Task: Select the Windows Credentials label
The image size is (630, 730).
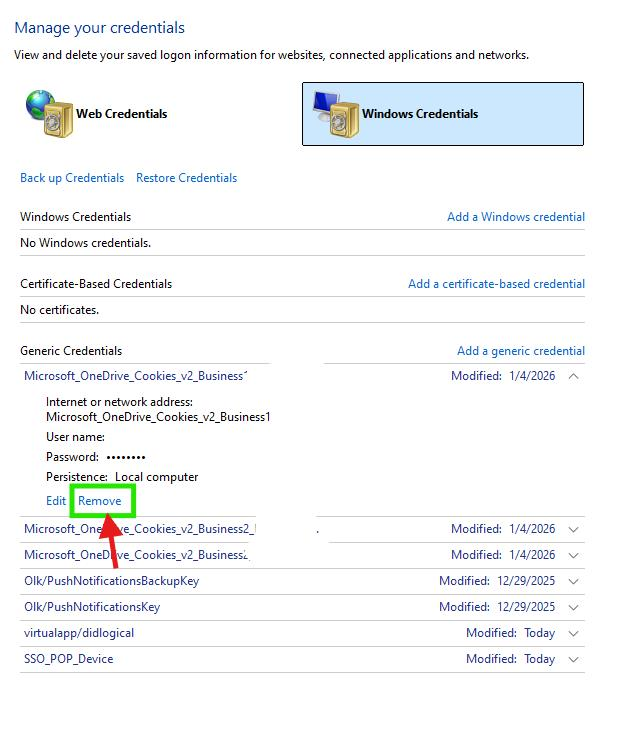Action: click(x=420, y=114)
